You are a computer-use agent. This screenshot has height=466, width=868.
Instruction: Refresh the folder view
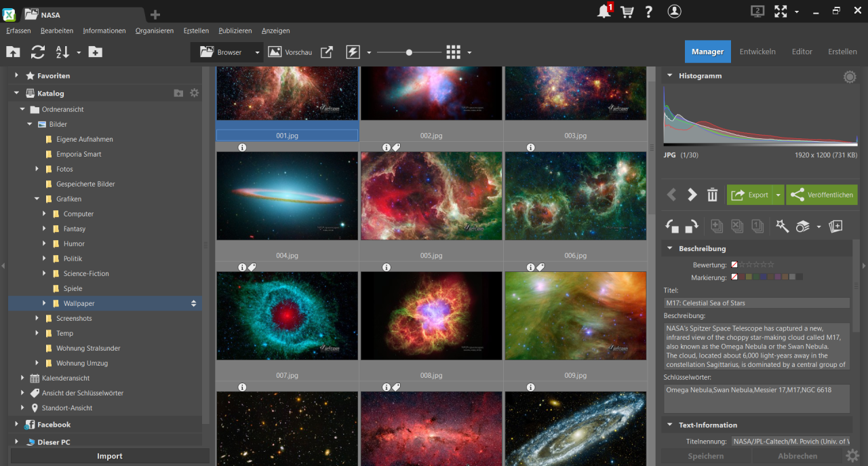(38, 52)
